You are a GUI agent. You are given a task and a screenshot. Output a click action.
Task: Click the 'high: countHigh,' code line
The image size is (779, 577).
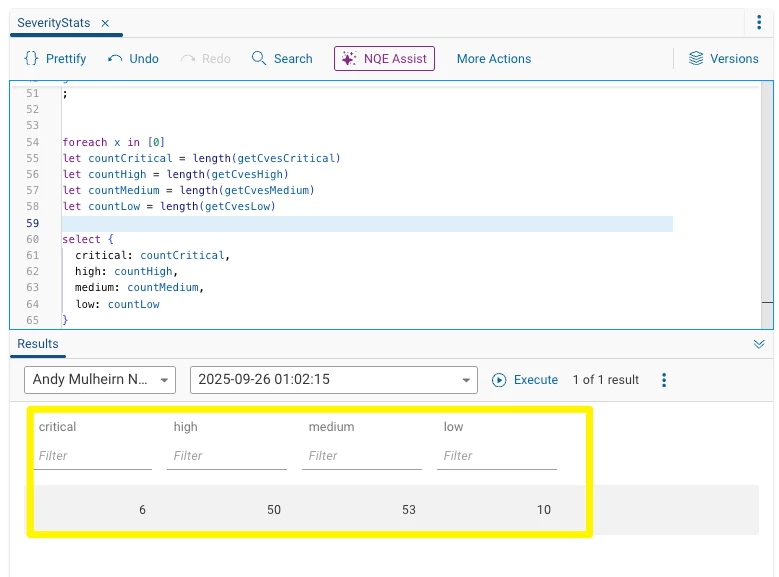[x=126, y=271]
